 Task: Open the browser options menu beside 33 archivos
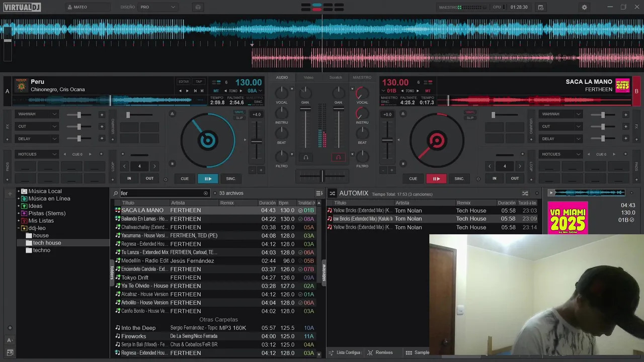click(319, 193)
